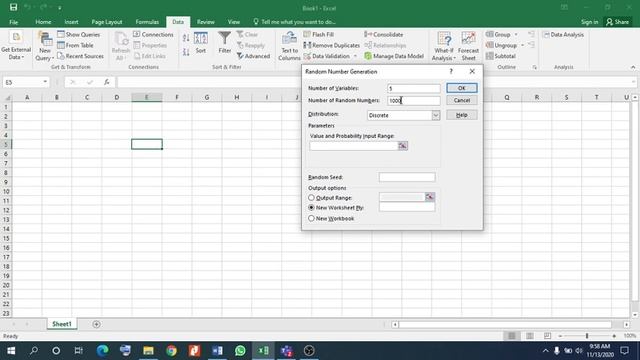Viewport: 640px width, 360px height.
Task: Switch to Page Layout view in status bar
Action: tap(529, 336)
